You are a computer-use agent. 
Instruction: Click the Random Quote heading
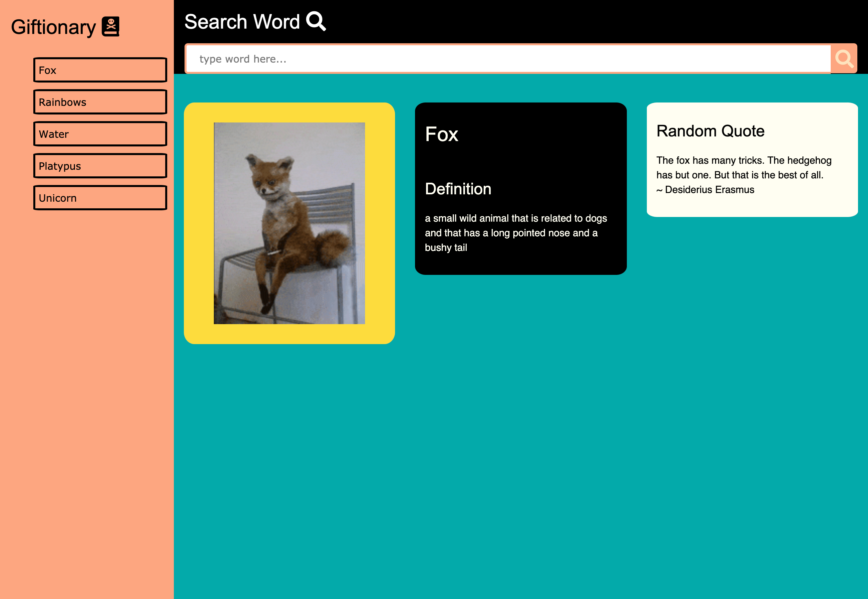tap(710, 131)
